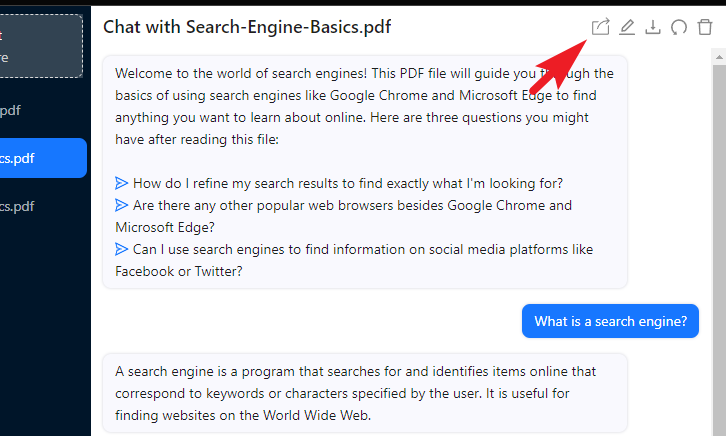Click the 'What is a search engine?' message

click(x=610, y=321)
